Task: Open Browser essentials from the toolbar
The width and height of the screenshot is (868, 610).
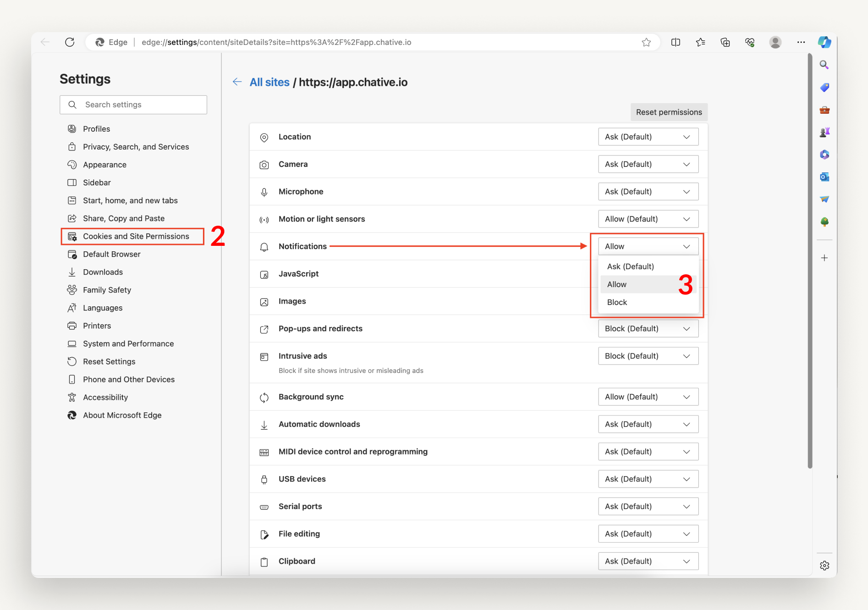Action: pos(750,42)
